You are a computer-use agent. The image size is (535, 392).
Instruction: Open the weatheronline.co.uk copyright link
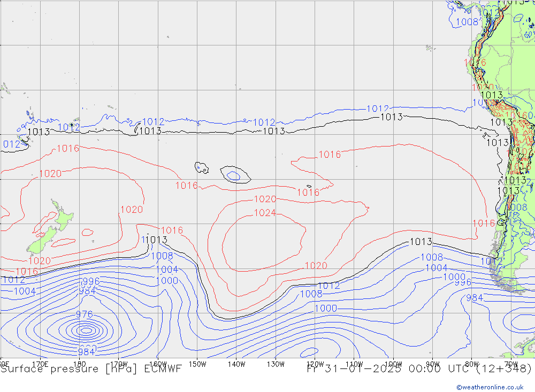coord(490,387)
